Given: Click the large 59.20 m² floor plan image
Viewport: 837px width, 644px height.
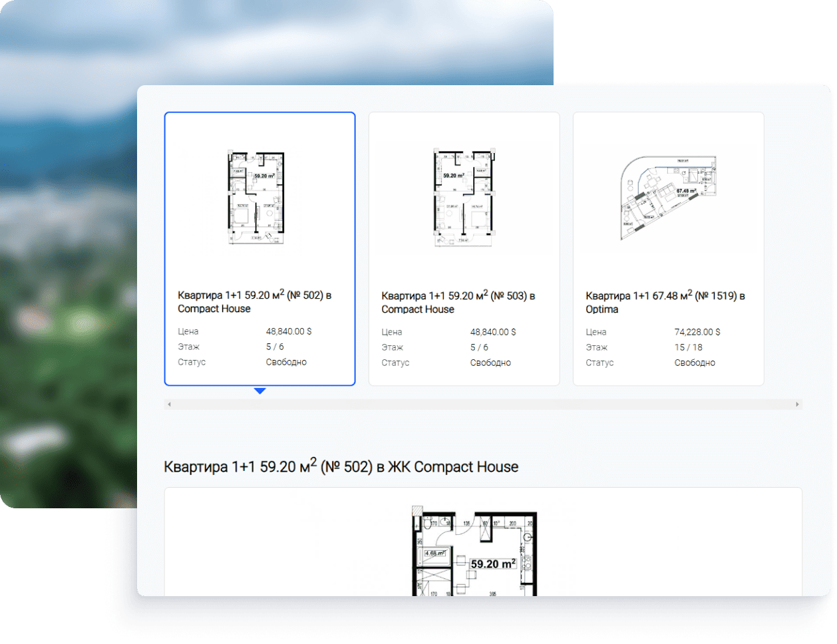Looking at the screenshot, I should (474, 551).
